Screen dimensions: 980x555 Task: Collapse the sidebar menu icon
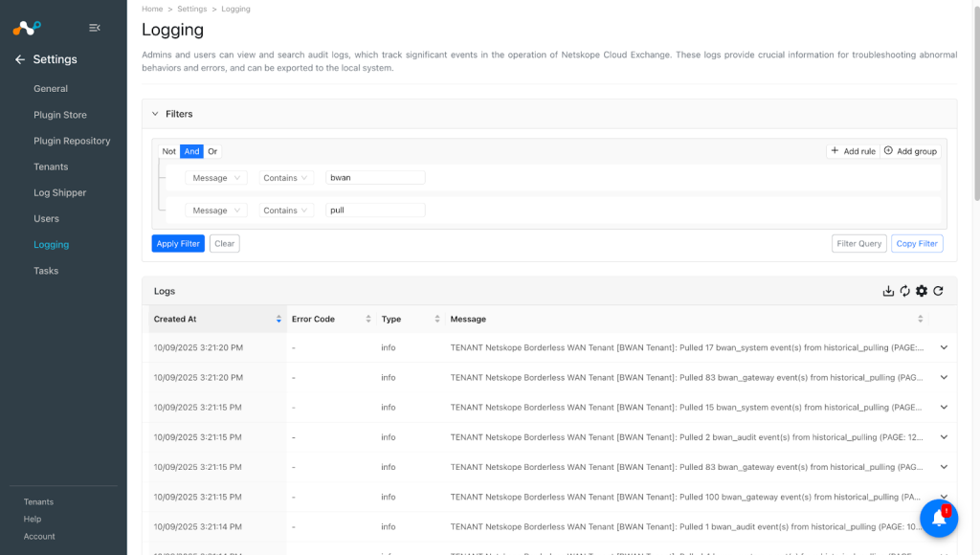[95, 28]
